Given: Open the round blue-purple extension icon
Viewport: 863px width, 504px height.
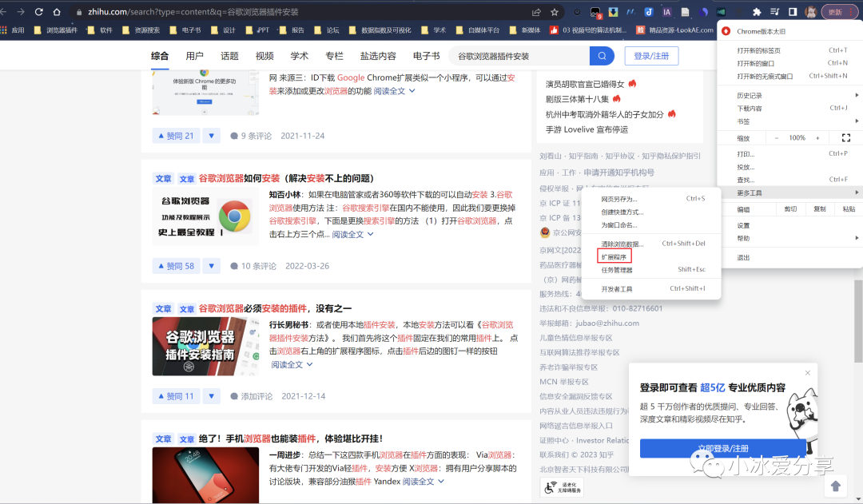Looking at the screenshot, I should point(703,11).
